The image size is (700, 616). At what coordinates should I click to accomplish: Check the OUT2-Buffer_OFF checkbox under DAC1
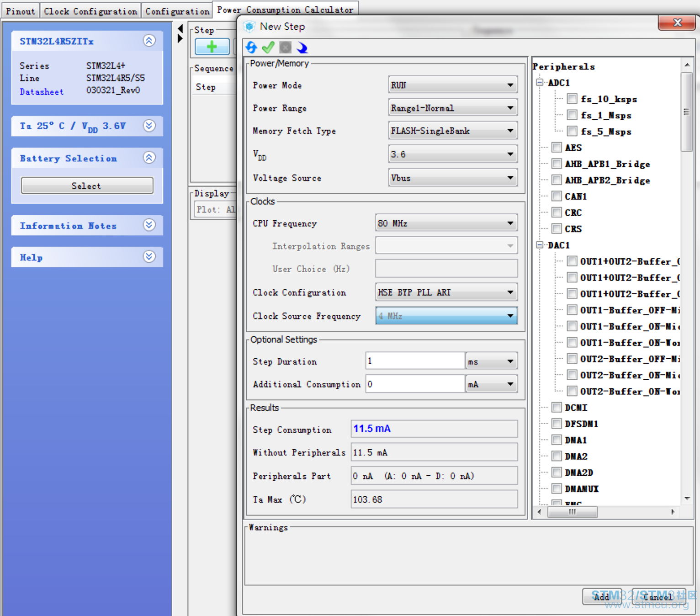pos(572,359)
